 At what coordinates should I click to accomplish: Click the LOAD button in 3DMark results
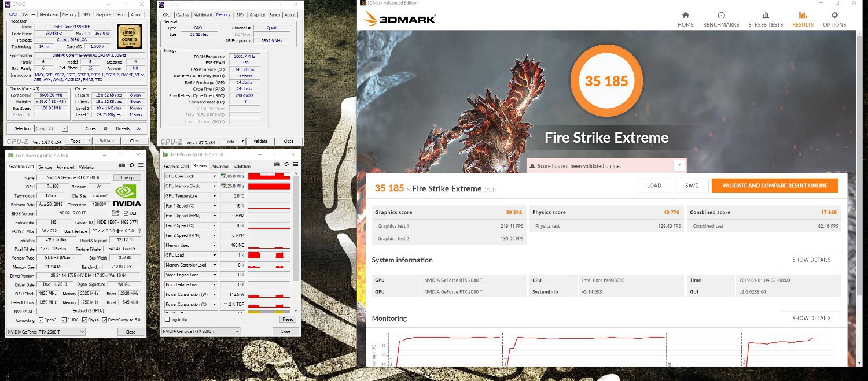coord(654,186)
